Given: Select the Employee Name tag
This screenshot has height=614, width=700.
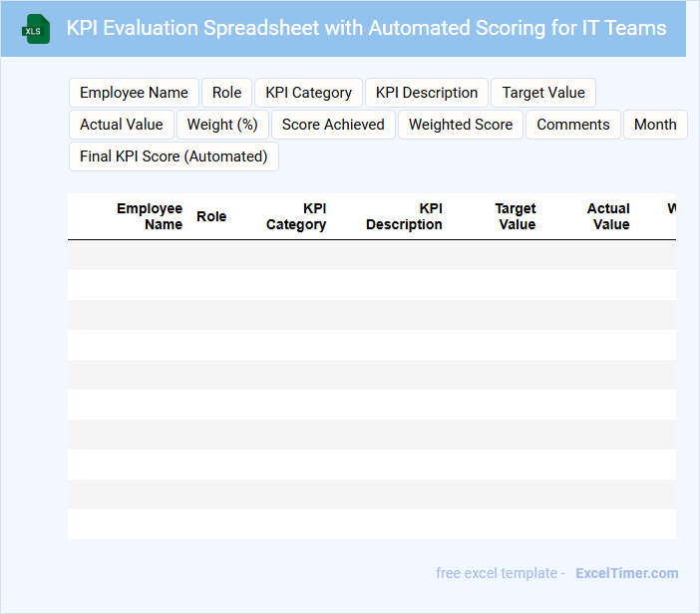Looking at the screenshot, I should [134, 93].
